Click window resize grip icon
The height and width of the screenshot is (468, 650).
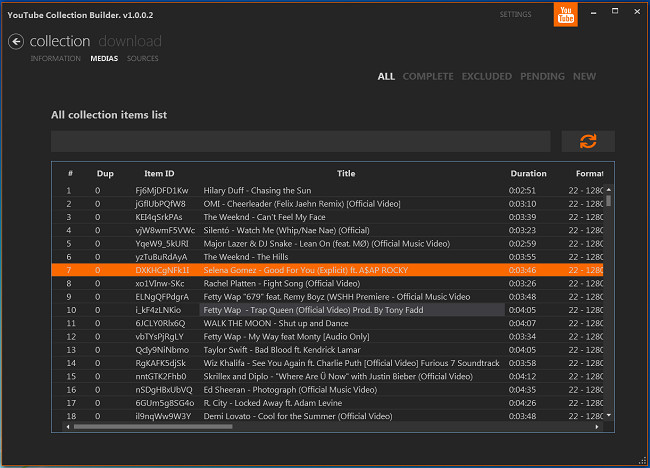tap(643, 461)
